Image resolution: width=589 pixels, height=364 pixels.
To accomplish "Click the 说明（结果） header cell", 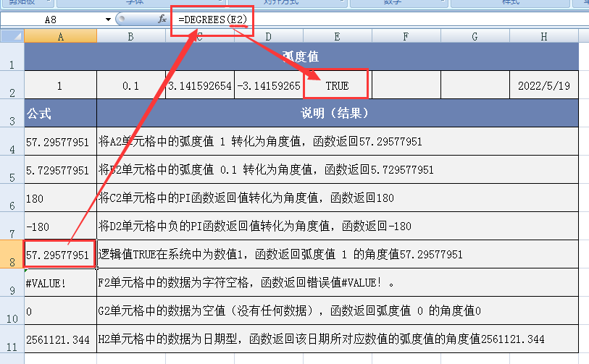I will pos(338,114).
